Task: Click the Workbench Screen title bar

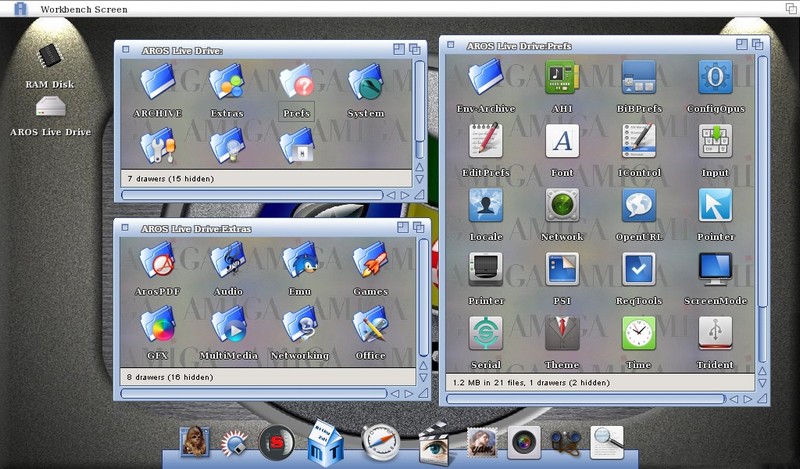Action: 400,9
